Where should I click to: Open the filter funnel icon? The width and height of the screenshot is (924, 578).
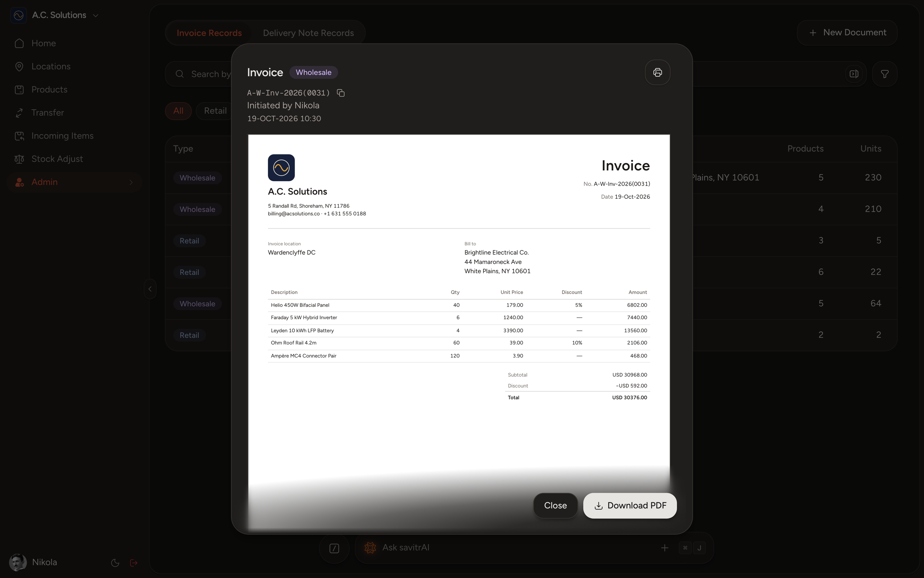(x=885, y=74)
